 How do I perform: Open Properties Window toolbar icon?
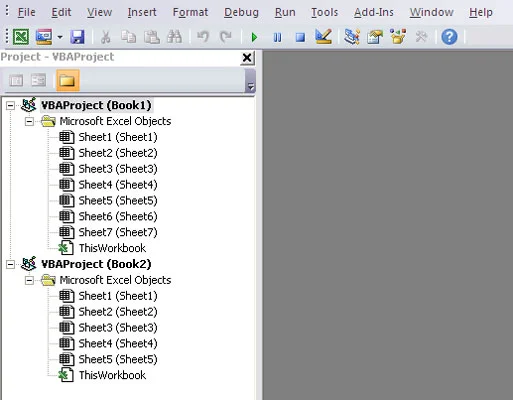pos(375,37)
